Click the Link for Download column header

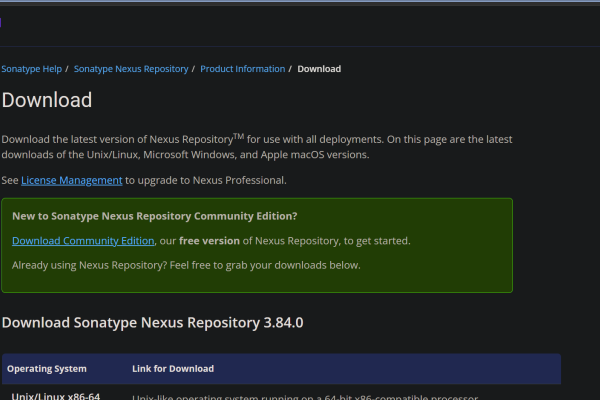click(173, 369)
